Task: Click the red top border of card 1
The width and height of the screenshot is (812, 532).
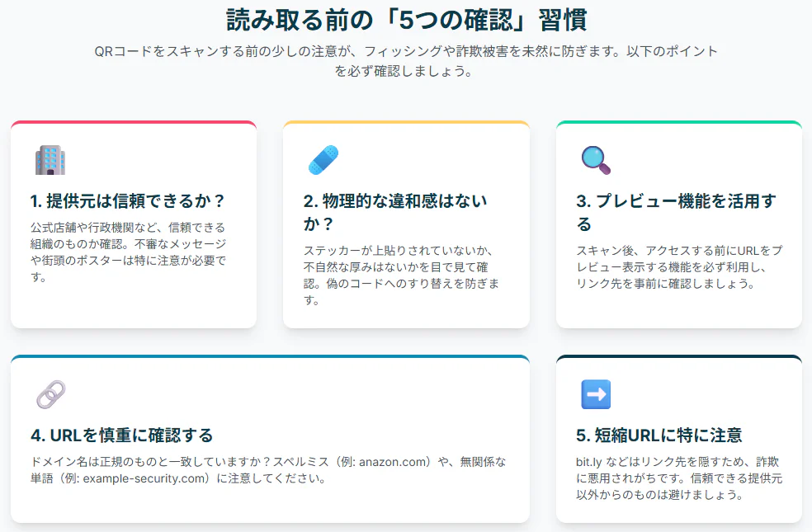Action: click(134, 122)
